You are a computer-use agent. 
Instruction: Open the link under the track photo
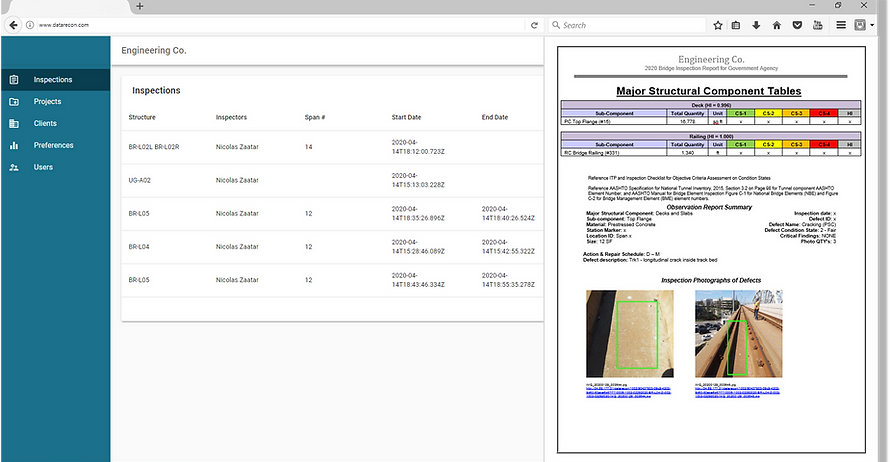(737, 392)
